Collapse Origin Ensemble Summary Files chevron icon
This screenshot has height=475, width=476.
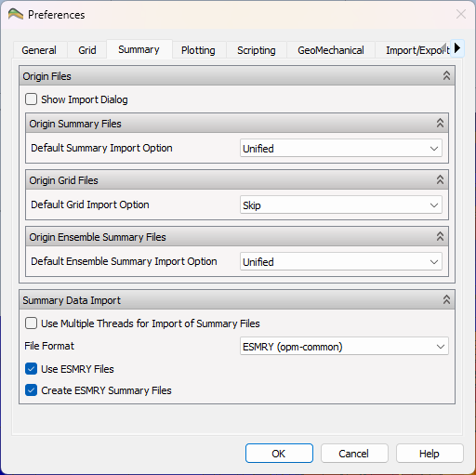click(440, 236)
